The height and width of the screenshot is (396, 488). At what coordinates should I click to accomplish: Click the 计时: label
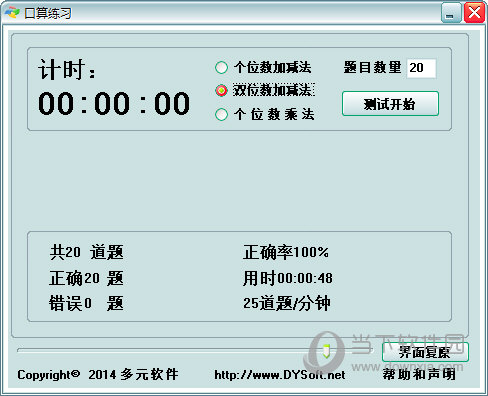click(x=67, y=70)
